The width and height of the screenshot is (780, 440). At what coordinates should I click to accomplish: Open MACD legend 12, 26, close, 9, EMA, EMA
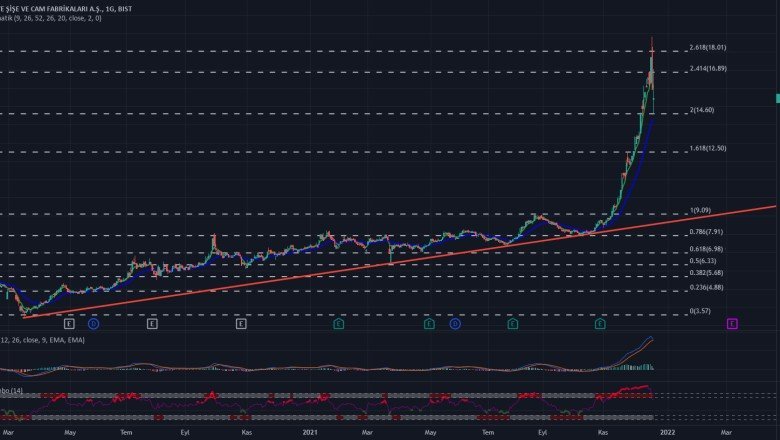point(42,340)
